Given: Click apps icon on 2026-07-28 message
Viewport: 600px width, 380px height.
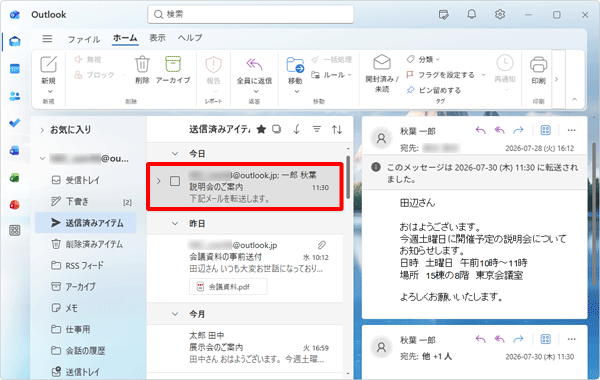Looking at the screenshot, I should 545,130.
